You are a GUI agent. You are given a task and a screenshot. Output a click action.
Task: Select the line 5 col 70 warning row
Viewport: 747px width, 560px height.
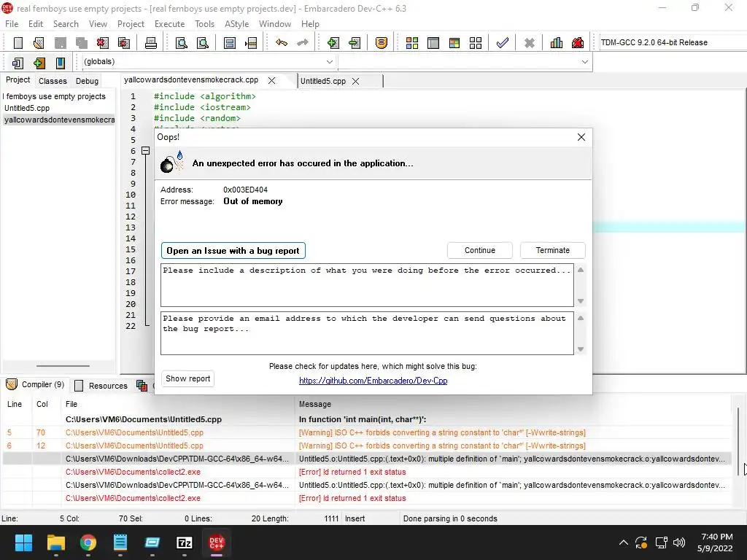pyautogui.click(x=367, y=432)
